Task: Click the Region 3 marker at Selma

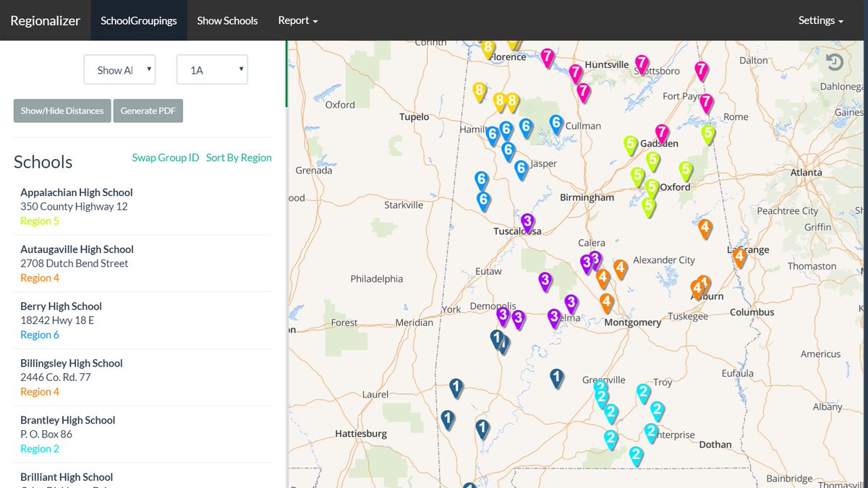Action: point(554,317)
